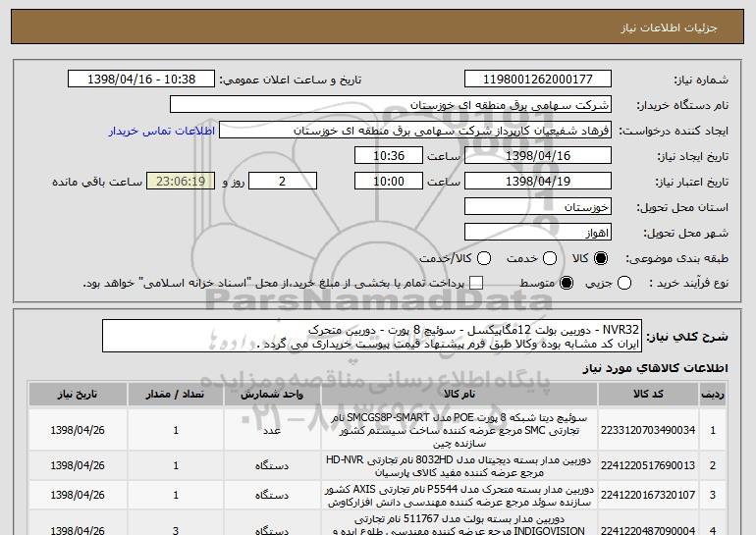This screenshot has width=756, height=535.
Task: Click the validity time field 10:00
Action: [389, 182]
